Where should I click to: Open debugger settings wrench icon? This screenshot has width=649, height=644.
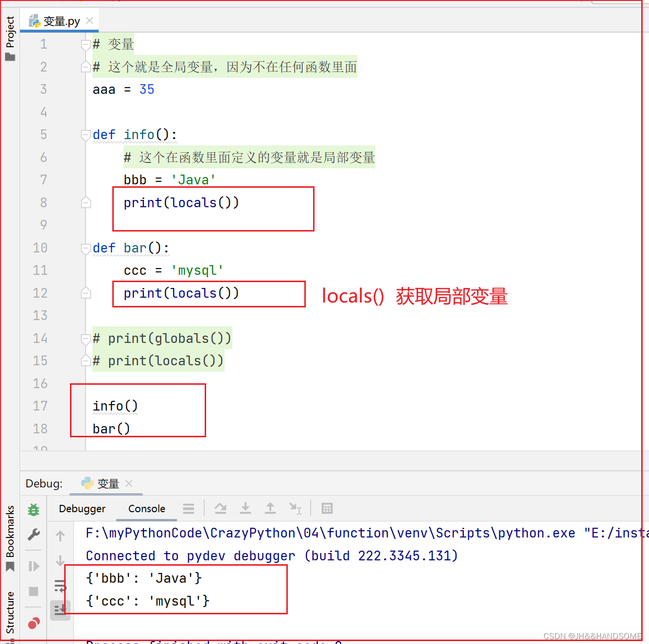coord(34,535)
